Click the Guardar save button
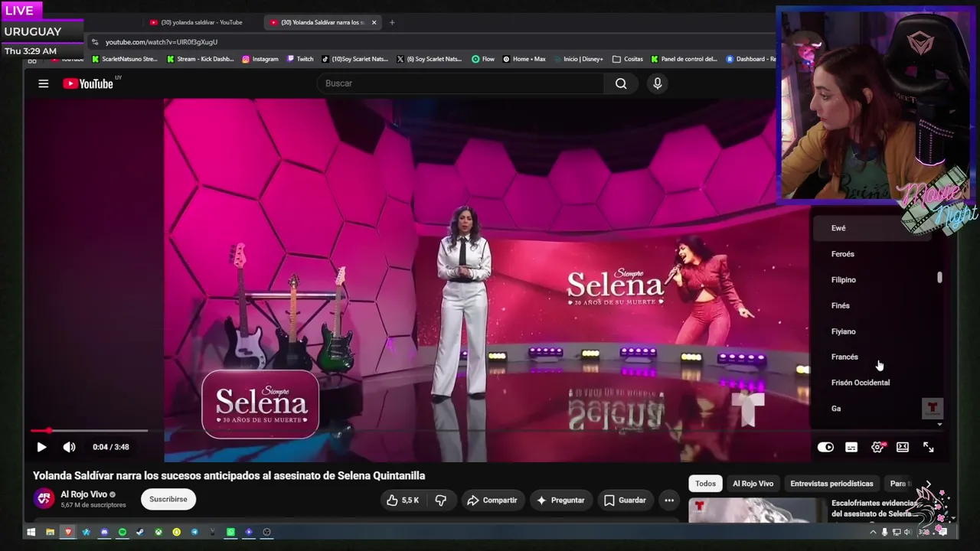 click(x=625, y=500)
